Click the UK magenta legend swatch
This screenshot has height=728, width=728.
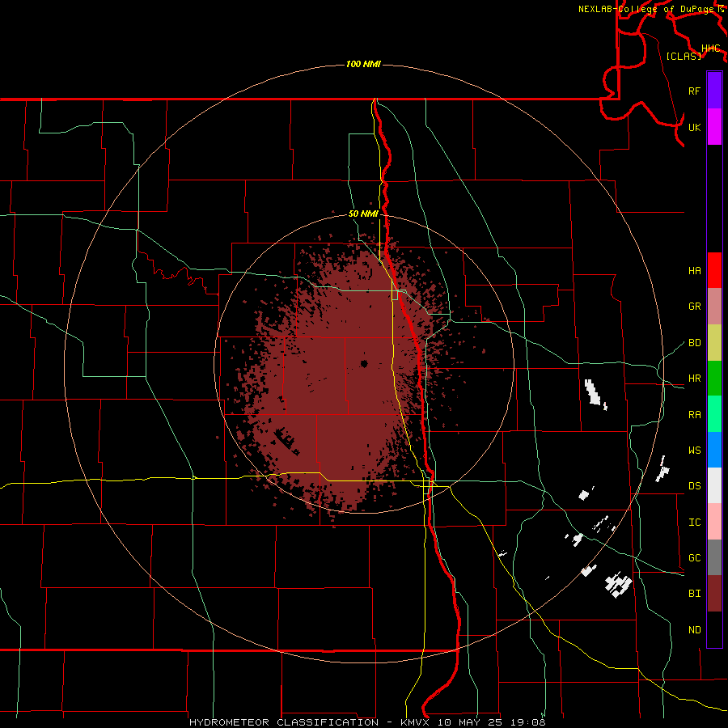click(714, 127)
